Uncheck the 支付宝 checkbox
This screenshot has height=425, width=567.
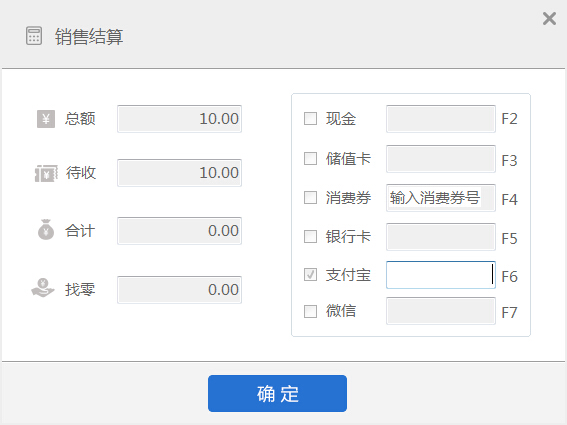pyautogui.click(x=310, y=275)
